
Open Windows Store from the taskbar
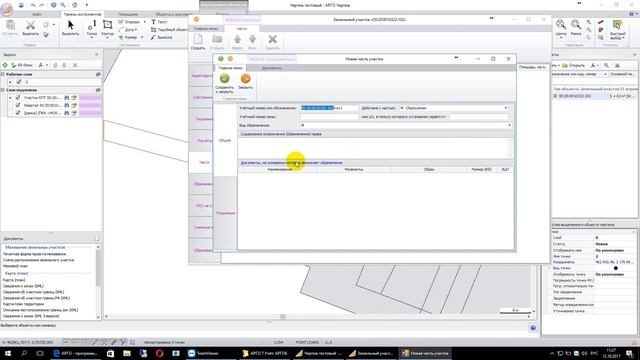110,353
